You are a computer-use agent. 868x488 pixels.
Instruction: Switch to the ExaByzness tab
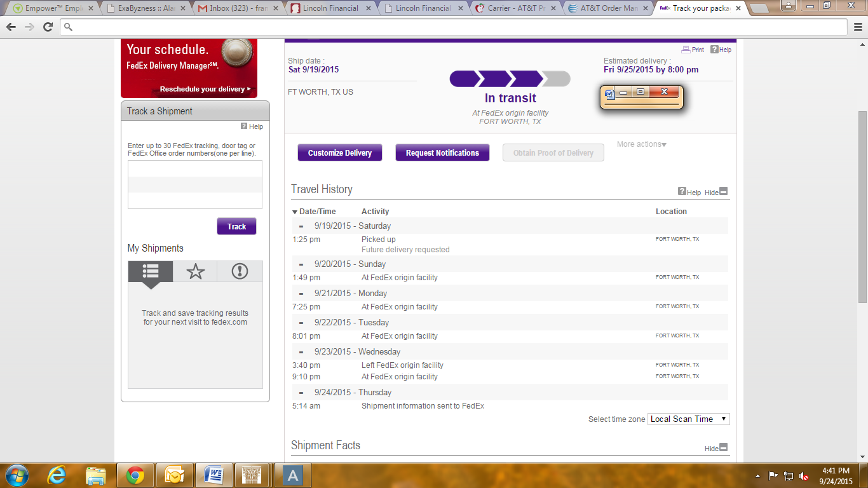(x=145, y=8)
